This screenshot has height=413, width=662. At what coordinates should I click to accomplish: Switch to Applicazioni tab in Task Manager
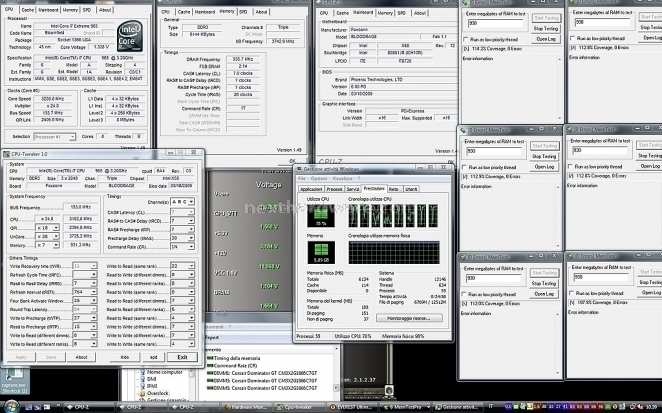312,189
